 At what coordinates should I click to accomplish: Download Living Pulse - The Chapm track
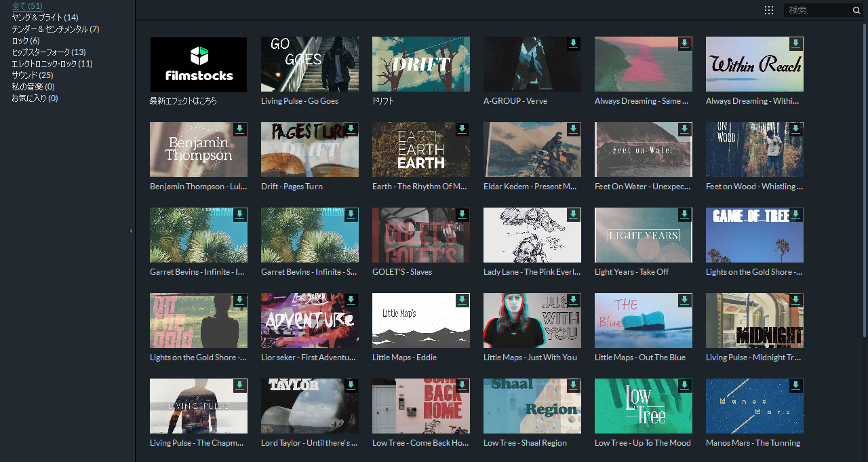pos(240,385)
